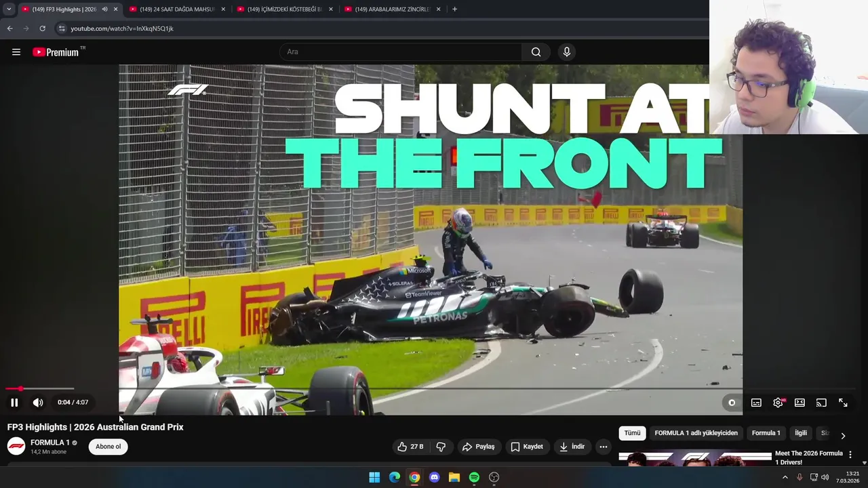Screen dimensions: 868x488
Task: Open the Windows Start menu
Action: point(374,477)
